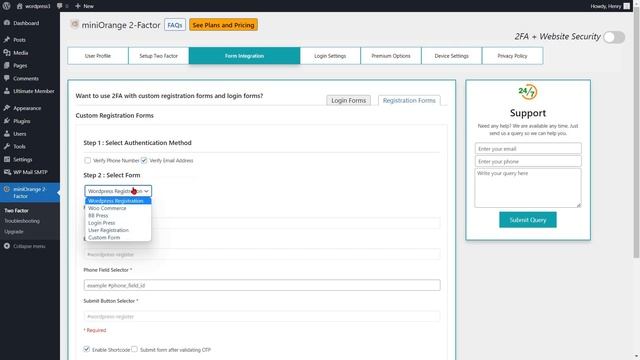Click the + New item in admin bar
This screenshot has width=640, height=360.
point(84,6)
